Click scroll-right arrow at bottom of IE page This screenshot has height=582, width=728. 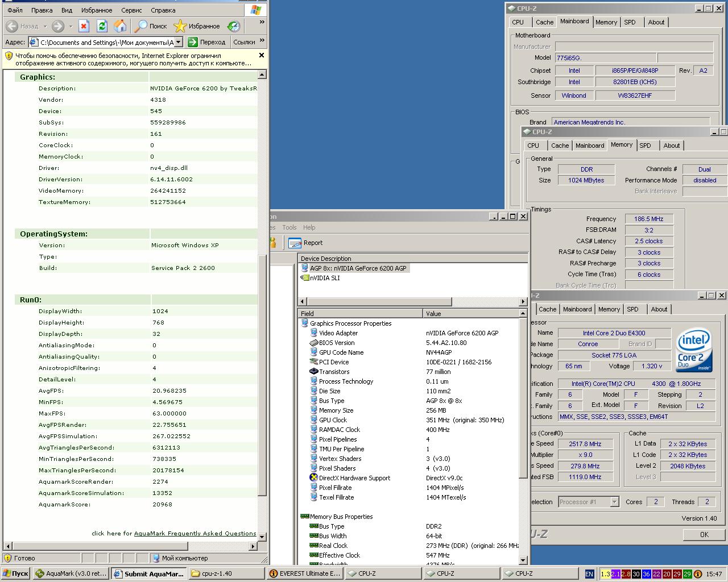click(254, 546)
